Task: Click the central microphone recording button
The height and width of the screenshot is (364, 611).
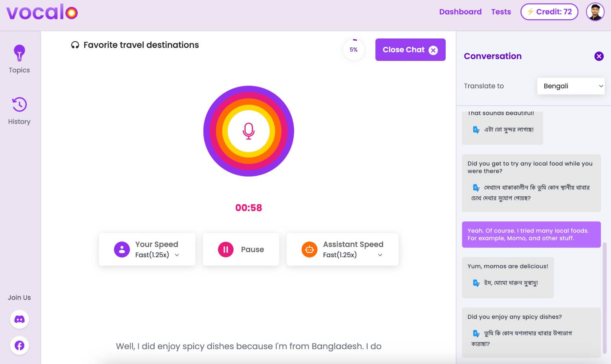Action: click(249, 131)
